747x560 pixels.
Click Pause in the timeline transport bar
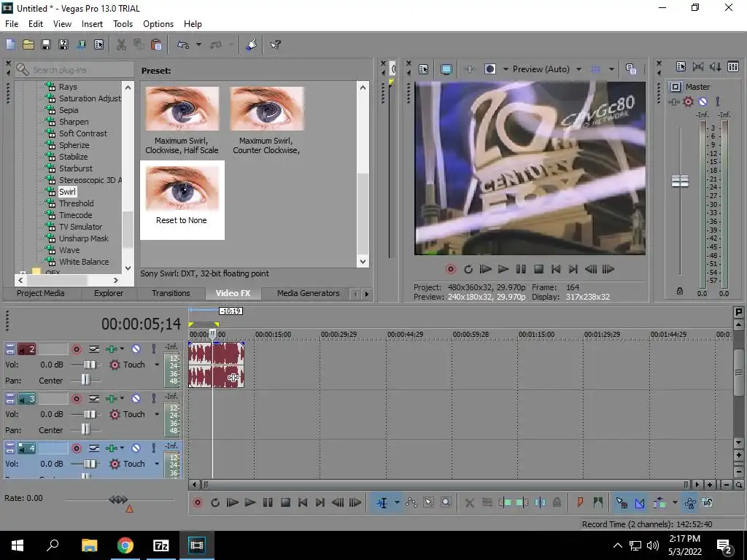[268, 502]
